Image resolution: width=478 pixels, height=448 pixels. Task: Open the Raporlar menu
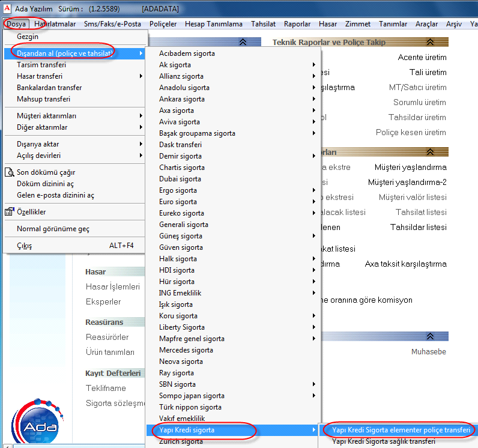pos(297,24)
